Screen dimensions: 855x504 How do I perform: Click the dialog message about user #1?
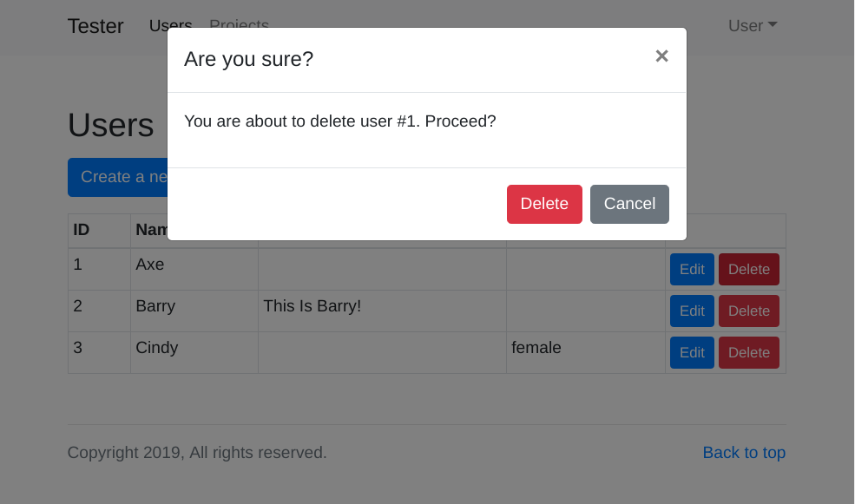(339, 121)
